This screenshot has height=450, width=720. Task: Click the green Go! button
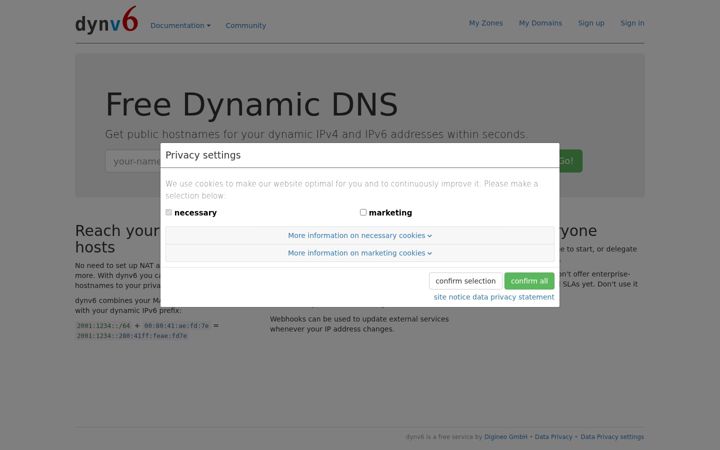[x=571, y=161]
